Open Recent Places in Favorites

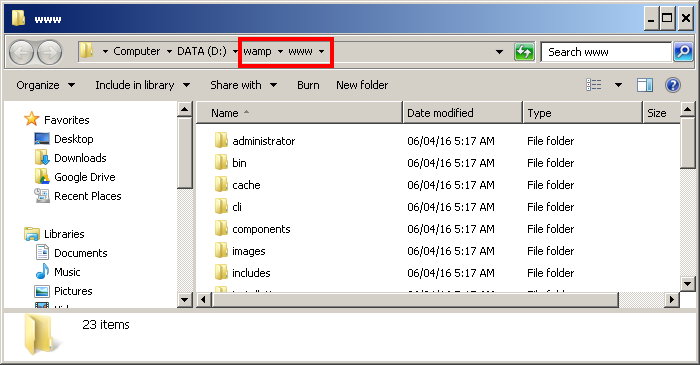(78, 196)
